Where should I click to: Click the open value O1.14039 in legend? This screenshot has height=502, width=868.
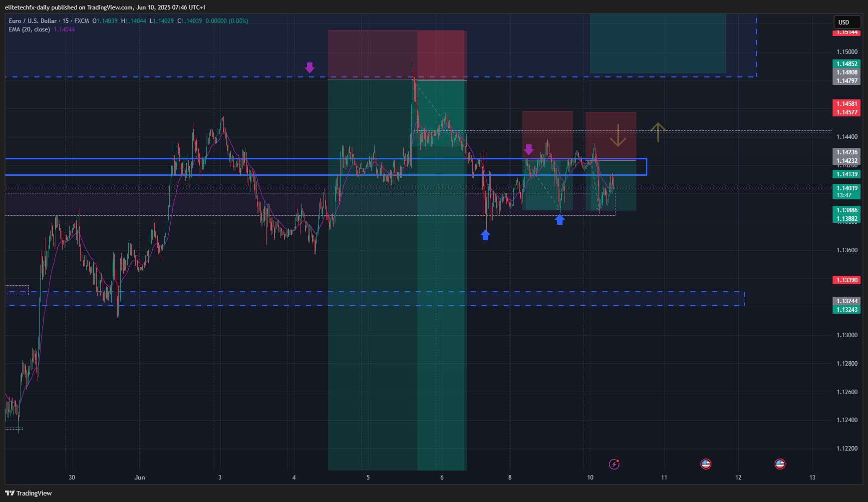105,21
